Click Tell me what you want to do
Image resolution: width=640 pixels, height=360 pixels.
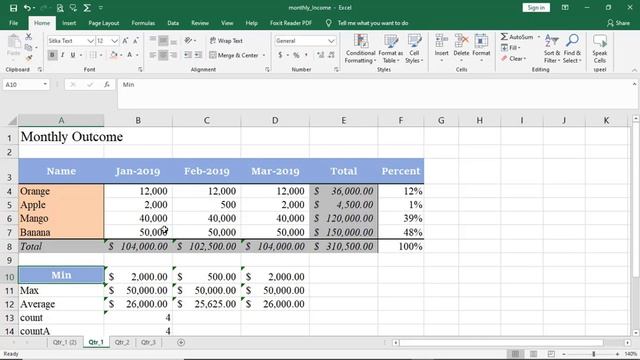click(x=373, y=23)
